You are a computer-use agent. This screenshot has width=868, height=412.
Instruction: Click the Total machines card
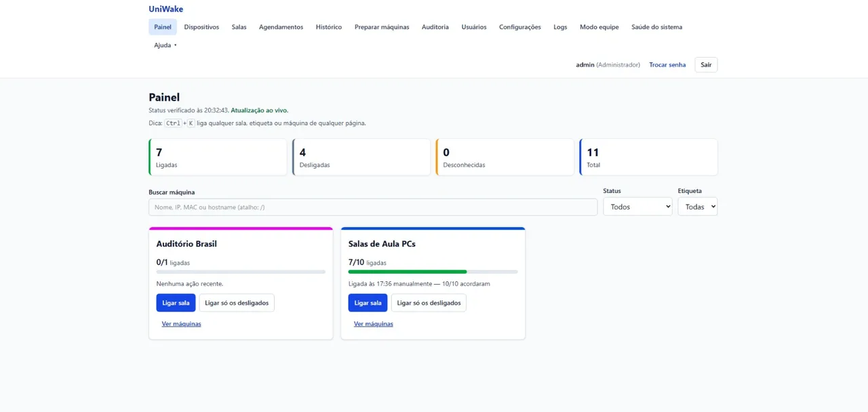coord(648,157)
